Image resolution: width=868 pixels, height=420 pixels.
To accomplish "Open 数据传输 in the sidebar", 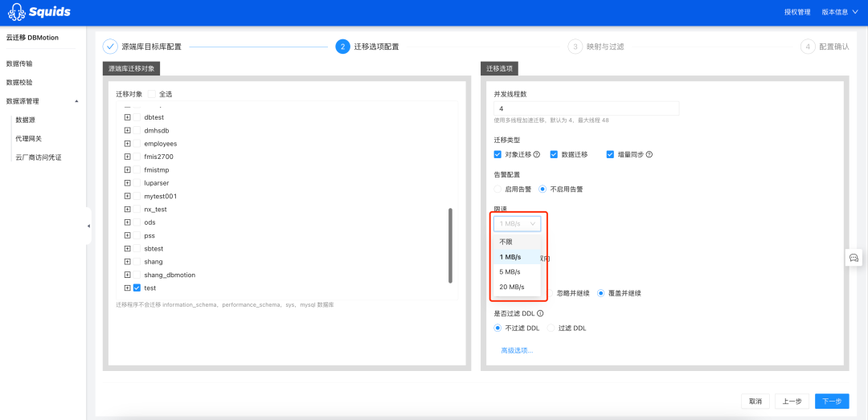I will pos(19,63).
